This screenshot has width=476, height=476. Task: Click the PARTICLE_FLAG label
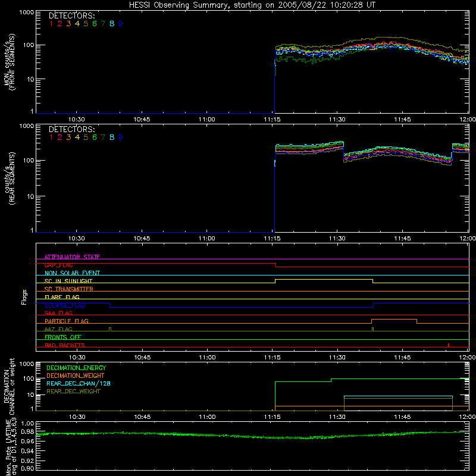(x=67, y=321)
